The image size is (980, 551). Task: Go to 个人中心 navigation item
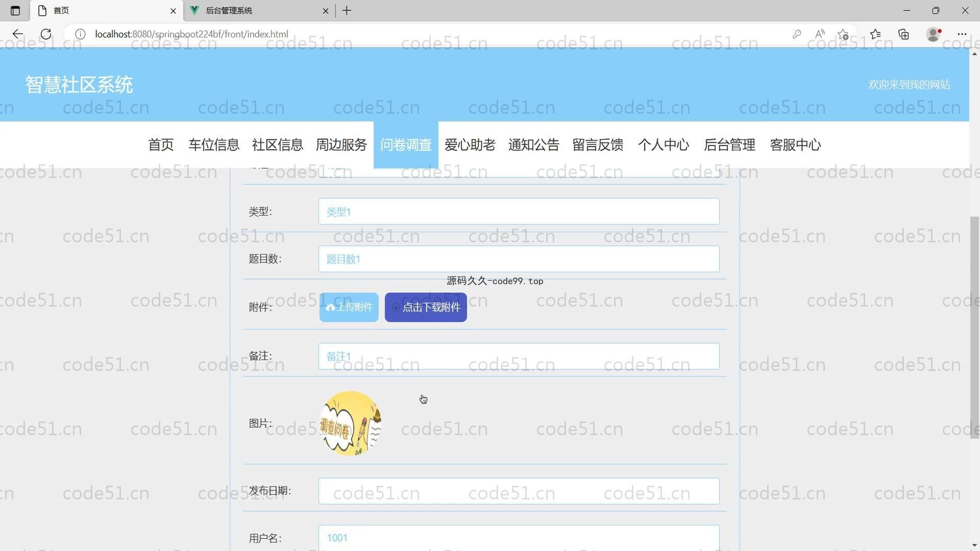[663, 145]
